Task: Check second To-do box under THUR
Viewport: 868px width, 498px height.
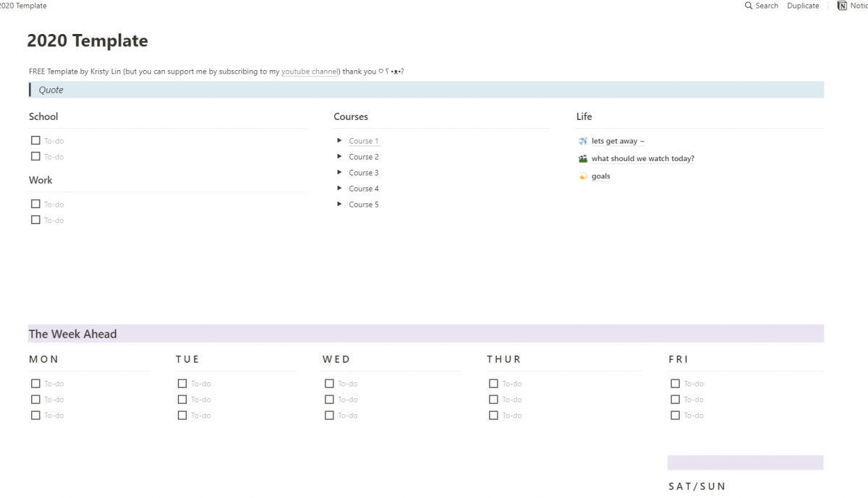Action: (493, 399)
